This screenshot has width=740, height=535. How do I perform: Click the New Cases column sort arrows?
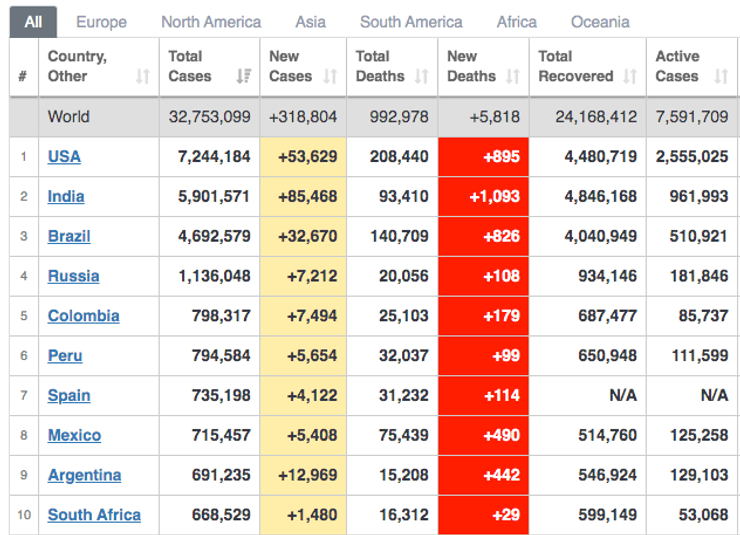330,77
